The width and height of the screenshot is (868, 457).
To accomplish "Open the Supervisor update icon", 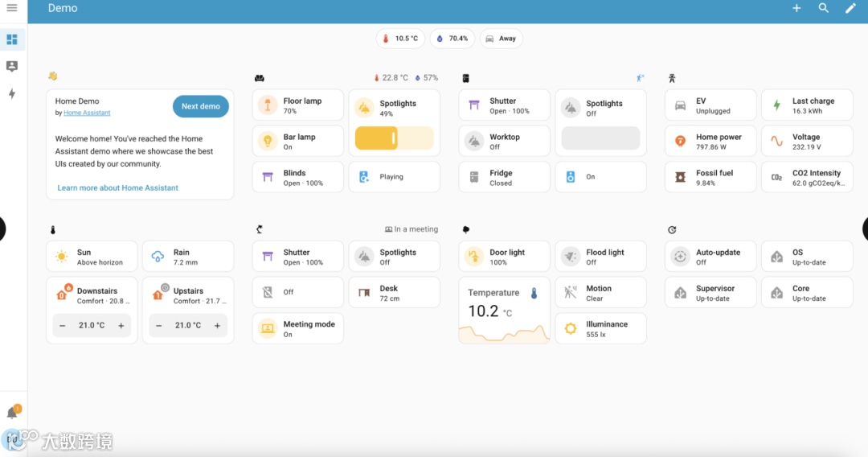I will coord(681,293).
